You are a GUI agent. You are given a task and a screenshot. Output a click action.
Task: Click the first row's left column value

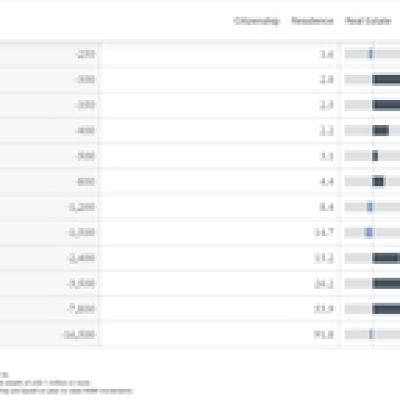click(x=85, y=54)
